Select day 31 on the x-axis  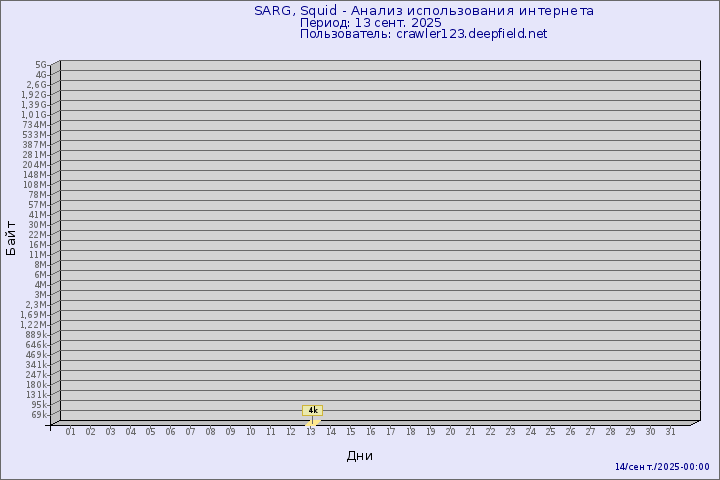point(670,432)
